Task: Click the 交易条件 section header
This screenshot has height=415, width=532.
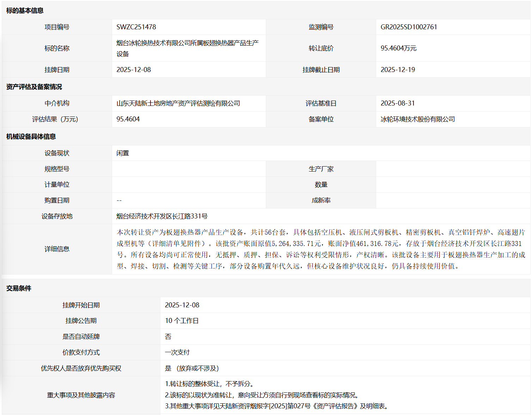Action: point(19,288)
